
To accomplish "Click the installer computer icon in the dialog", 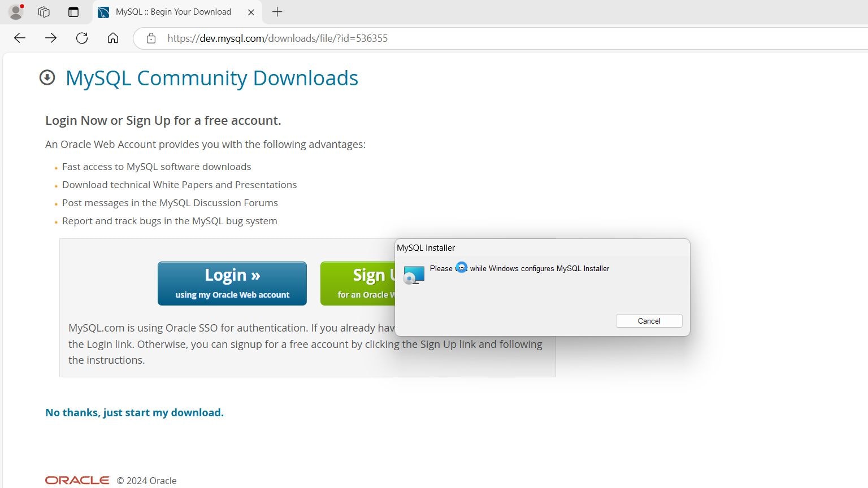I will (414, 275).
